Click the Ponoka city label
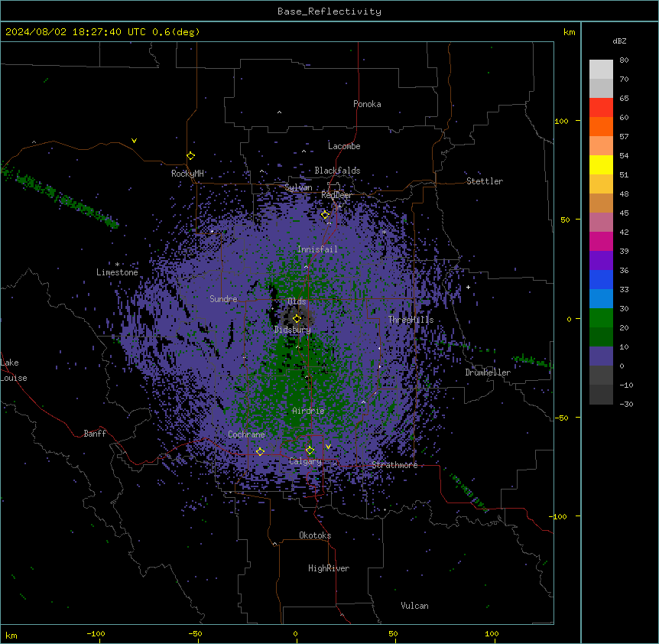The height and width of the screenshot is (644, 659). coord(367,104)
